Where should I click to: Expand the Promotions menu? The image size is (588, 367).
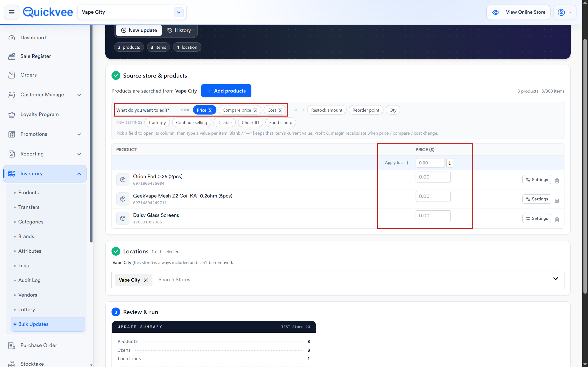pyautogui.click(x=79, y=134)
